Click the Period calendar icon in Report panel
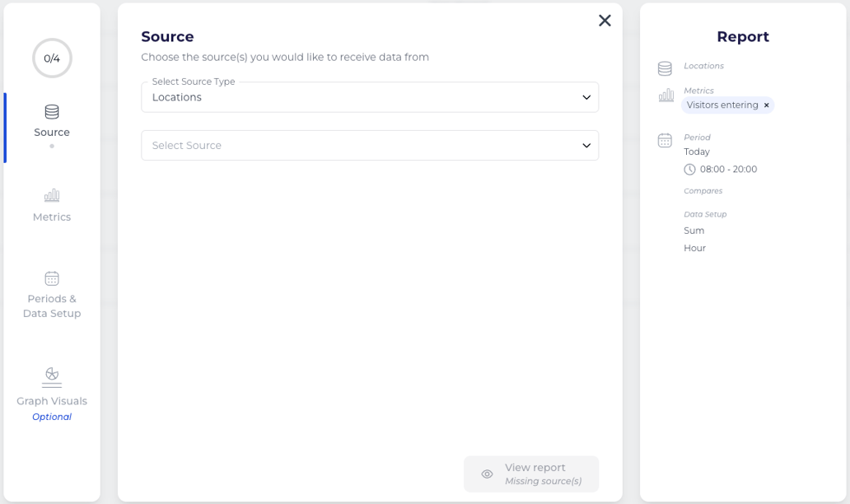This screenshot has height=504, width=850. 665,140
